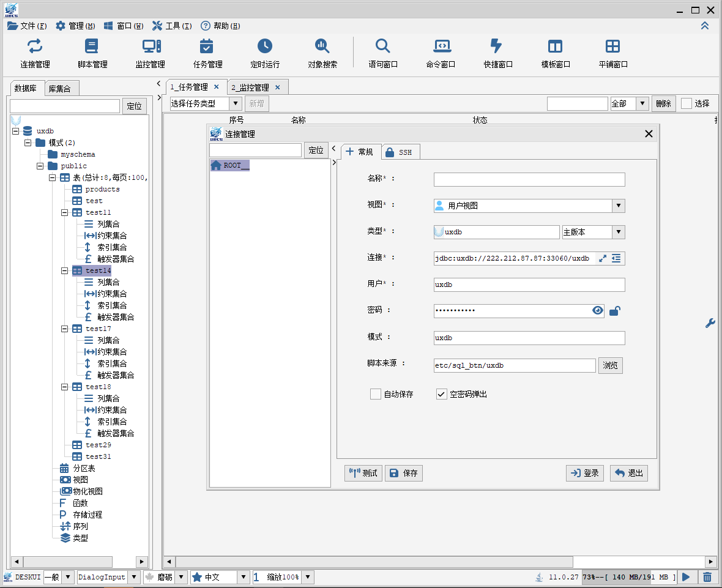This screenshot has width=722, height=588.
Task: Open the 缩放100% zoom dropdown
Action: 308,577
